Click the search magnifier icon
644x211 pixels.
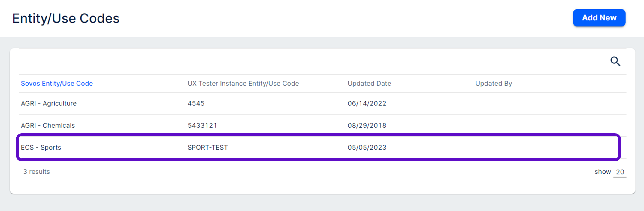click(x=615, y=61)
